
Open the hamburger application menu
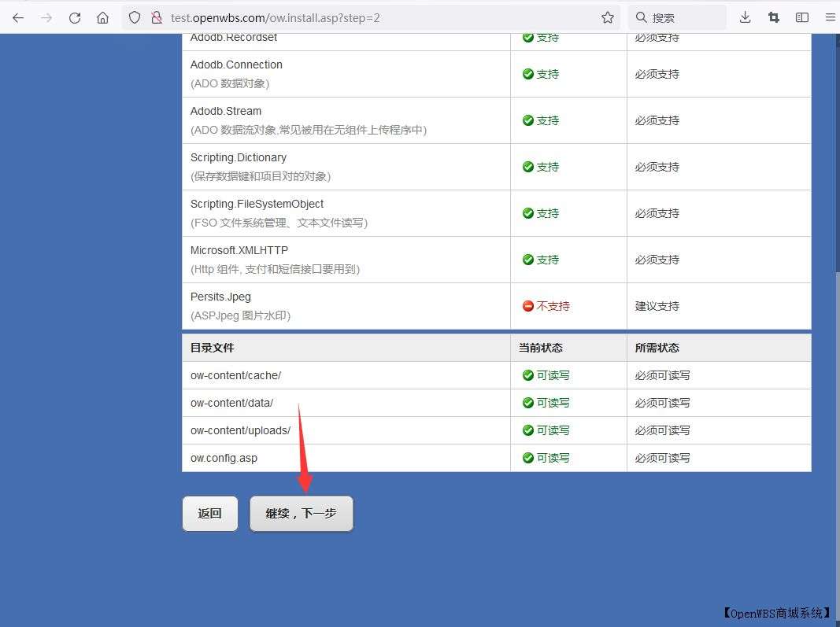(x=830, y=17)
